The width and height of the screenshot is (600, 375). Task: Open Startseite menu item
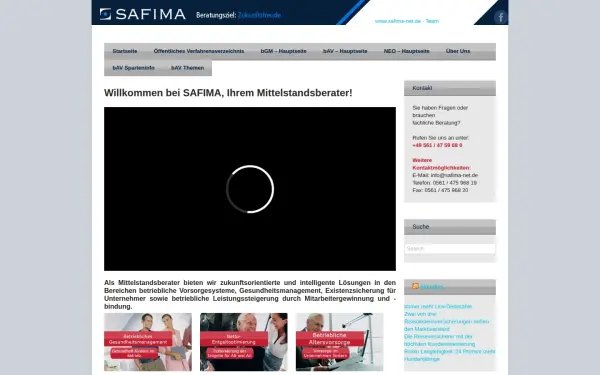(x=125, y=51)
